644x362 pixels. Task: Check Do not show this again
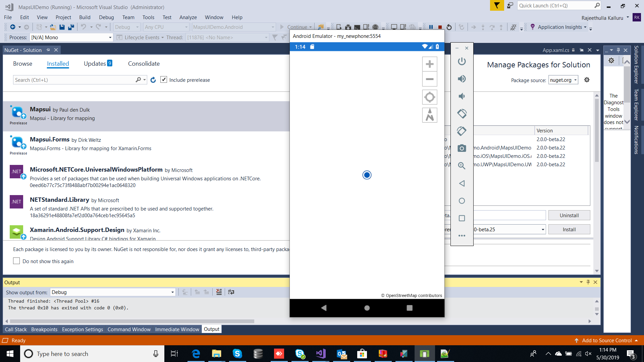[x=16, y=261]
